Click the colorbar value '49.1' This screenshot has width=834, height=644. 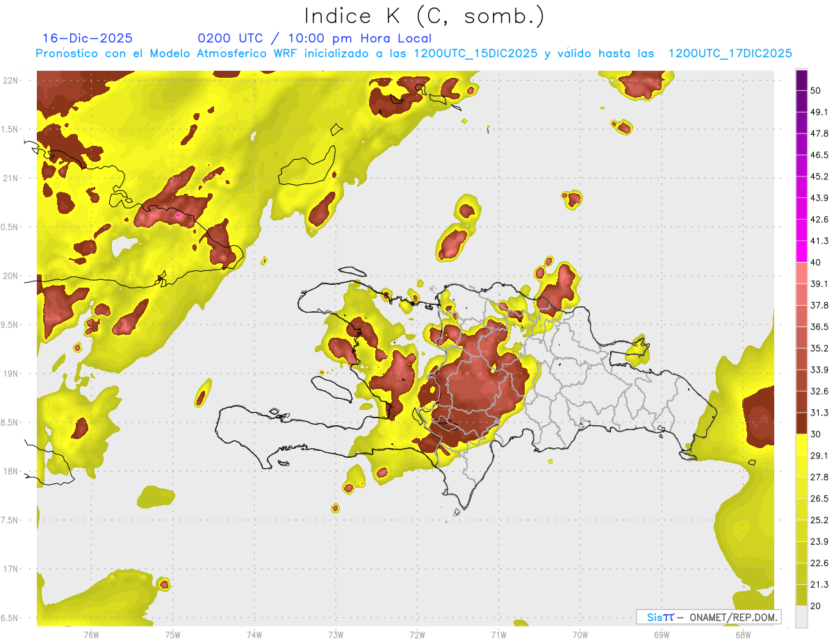[x=819, y=112]
